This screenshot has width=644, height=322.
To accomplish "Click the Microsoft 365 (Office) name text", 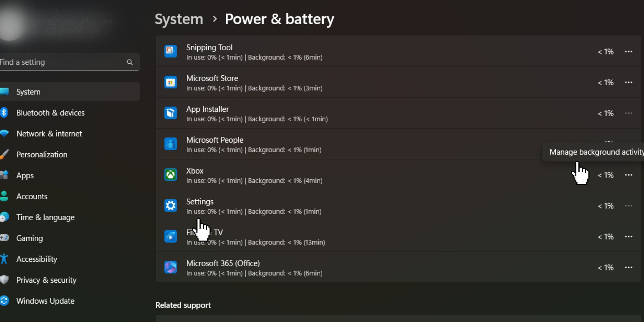I will [223, 263].
